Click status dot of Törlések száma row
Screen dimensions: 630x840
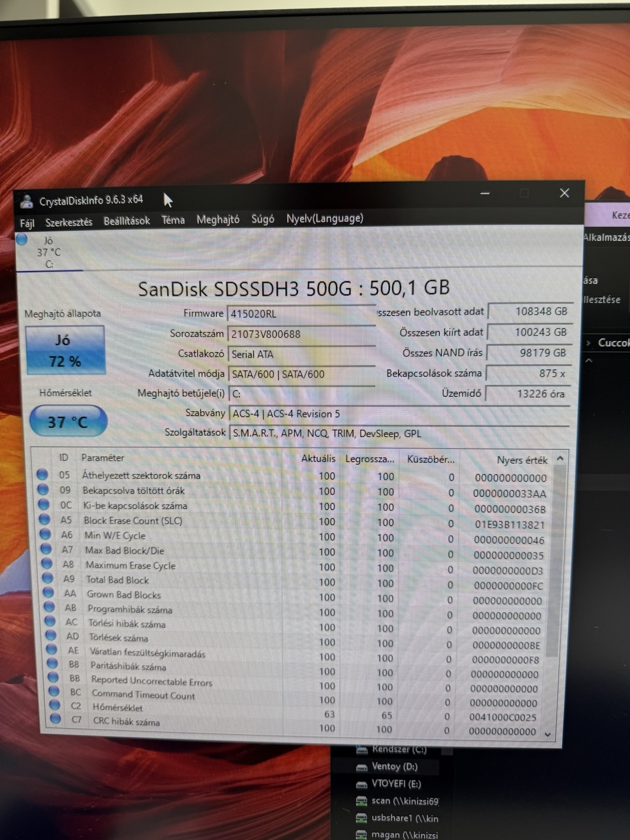pos(51,635)
